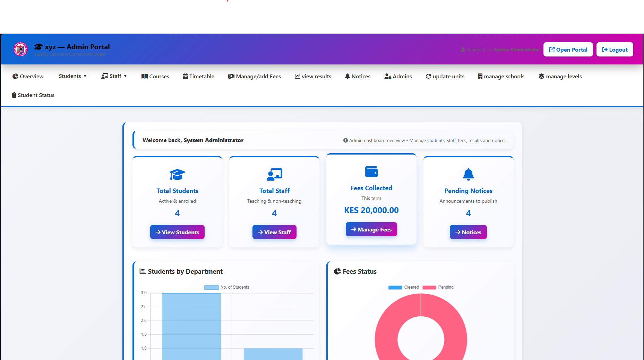Image resolution: width=644 pixels, height=360 pixels.
Task: Click the xyz — Admin Portal title
Action: point(77,47)
